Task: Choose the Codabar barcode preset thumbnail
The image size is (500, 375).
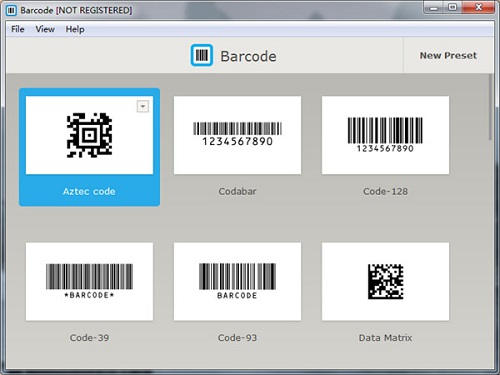Action: pyautogui.click(x=237, y=135)
